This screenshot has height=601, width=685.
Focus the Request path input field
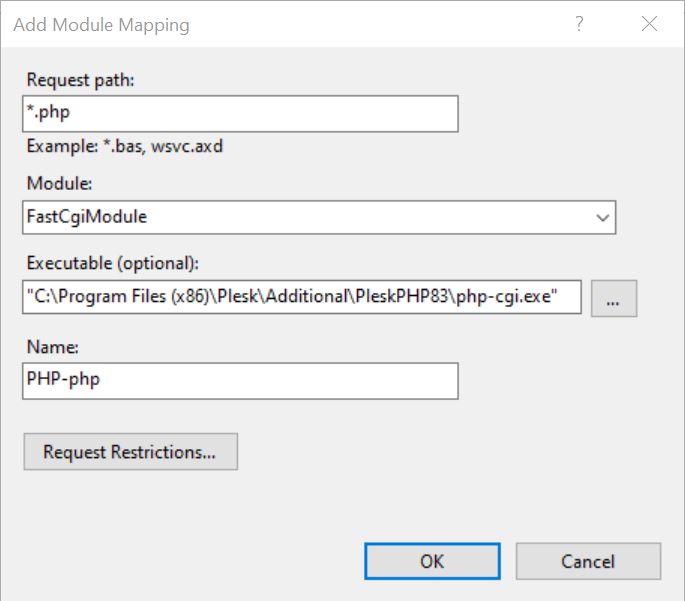240,114
